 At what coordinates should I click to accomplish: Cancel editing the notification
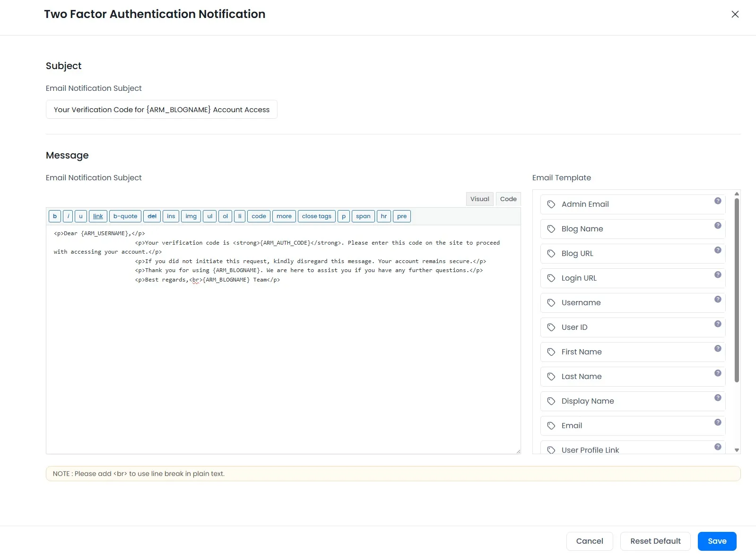coord(589,541)
